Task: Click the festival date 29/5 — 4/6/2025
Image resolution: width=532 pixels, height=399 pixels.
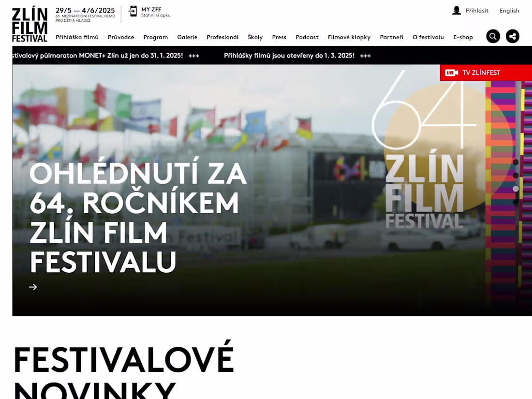Action: tap(85, 11)
